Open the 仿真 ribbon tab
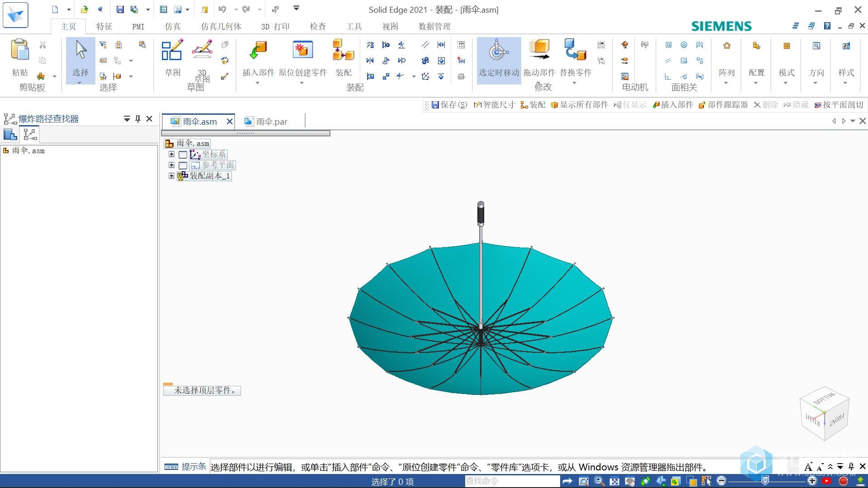Viewport: 868px width, 488px height. 173,27
